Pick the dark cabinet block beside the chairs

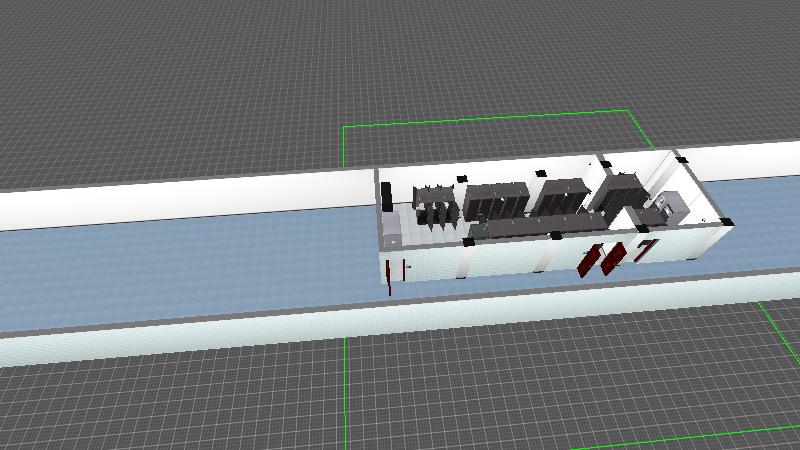pyautogui.click(x=493, y=199)
